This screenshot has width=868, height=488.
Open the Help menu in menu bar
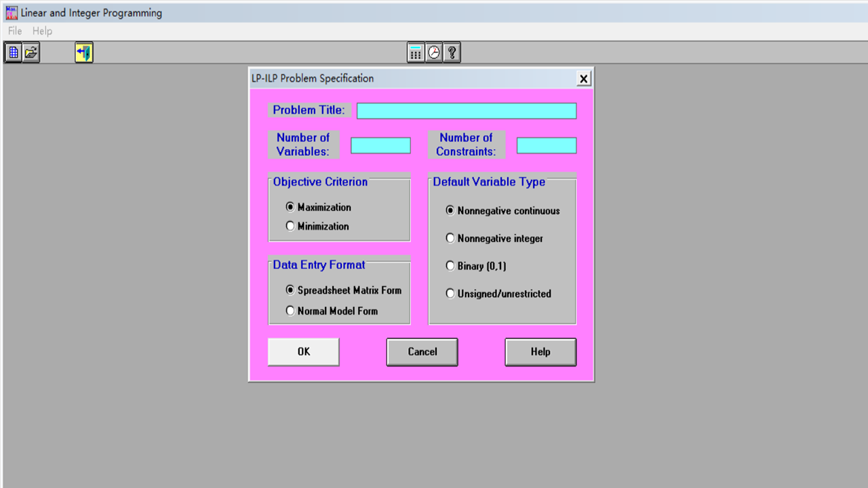(42, 31)
